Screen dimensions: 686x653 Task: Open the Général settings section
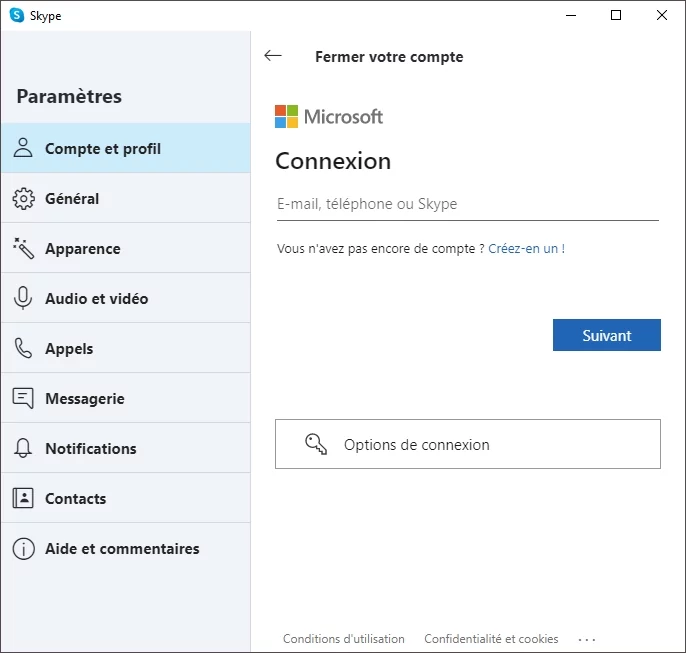[126, 198]
